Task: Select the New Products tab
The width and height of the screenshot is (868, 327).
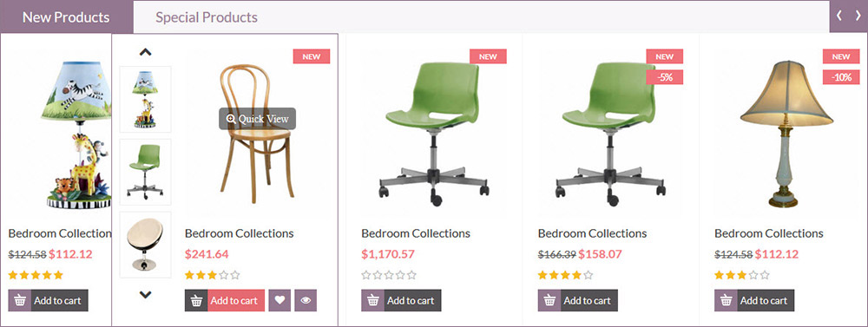Action: pyautogui.click(x=66, y=16)
